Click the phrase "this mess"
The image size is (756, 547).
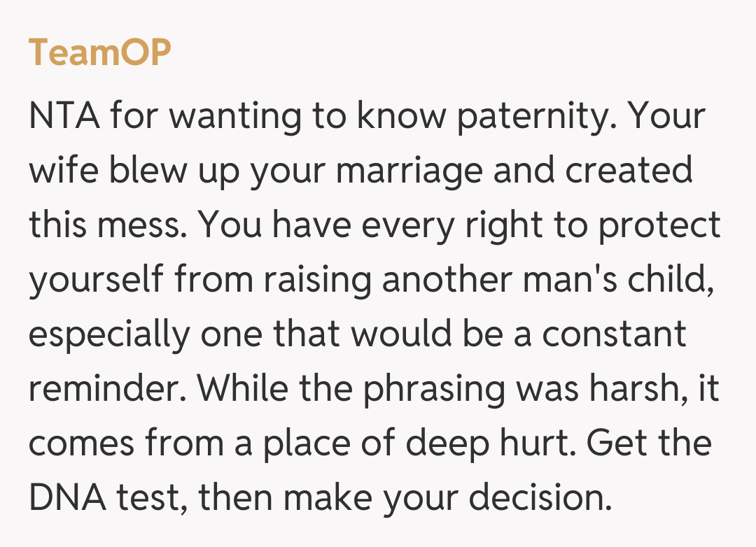[109, 225]
